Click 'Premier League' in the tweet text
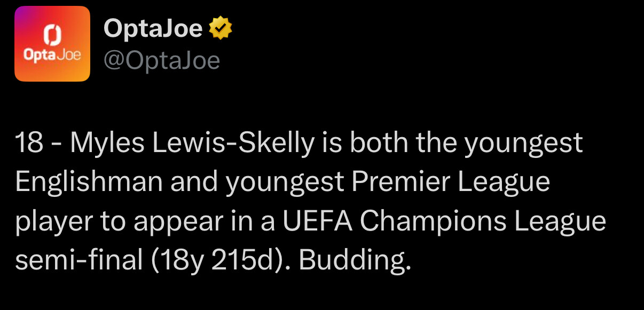644x310 pixels. coord(451,184)
